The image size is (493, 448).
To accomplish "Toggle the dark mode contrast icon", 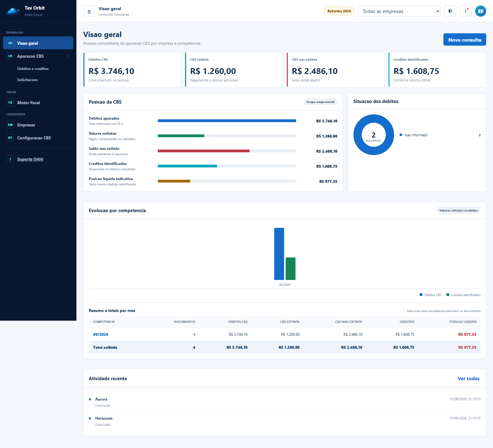I will [450, 11].
